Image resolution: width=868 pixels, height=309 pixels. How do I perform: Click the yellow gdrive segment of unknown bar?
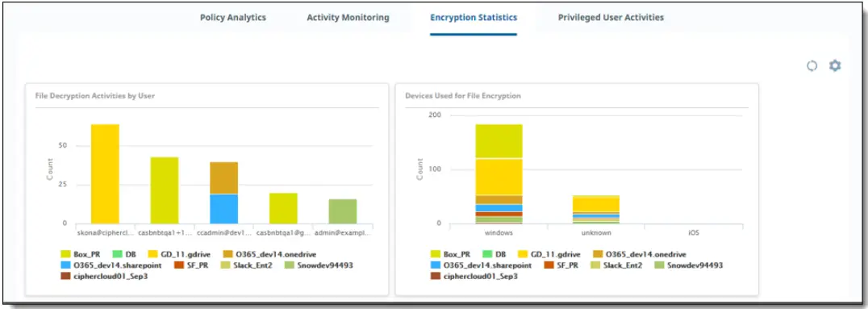[595, 205]
